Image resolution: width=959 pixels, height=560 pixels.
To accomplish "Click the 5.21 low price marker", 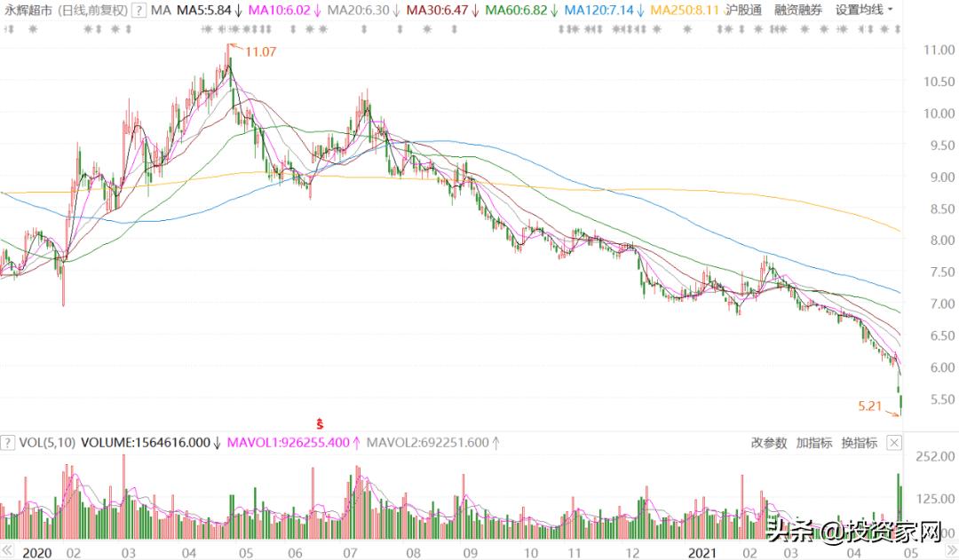I will [x=869, y=406].
